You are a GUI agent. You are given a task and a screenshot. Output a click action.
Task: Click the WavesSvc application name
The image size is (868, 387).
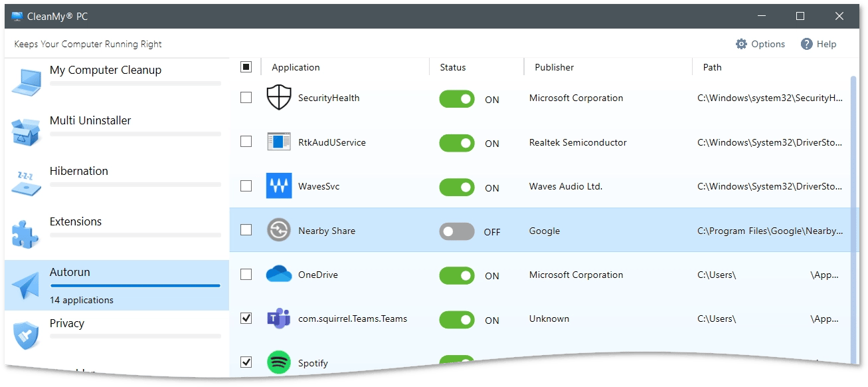coord(319,186)
